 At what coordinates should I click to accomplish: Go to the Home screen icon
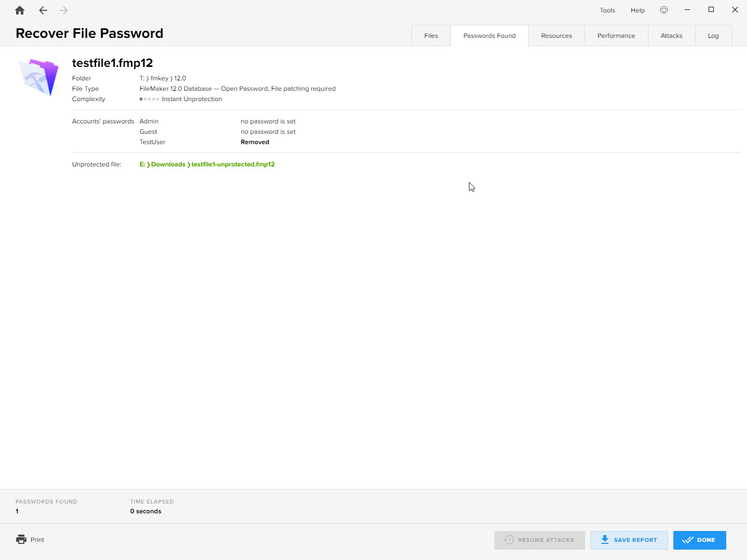20,10
